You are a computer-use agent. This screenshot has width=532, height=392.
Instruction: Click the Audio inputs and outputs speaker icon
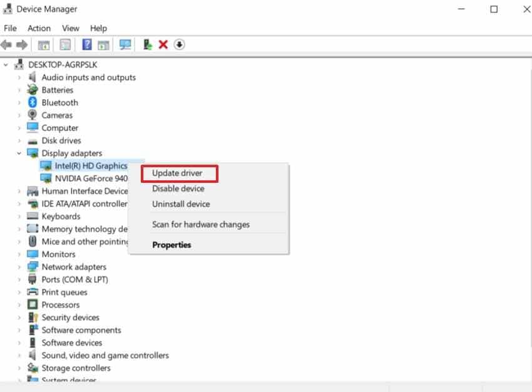[x=32, y=77]
